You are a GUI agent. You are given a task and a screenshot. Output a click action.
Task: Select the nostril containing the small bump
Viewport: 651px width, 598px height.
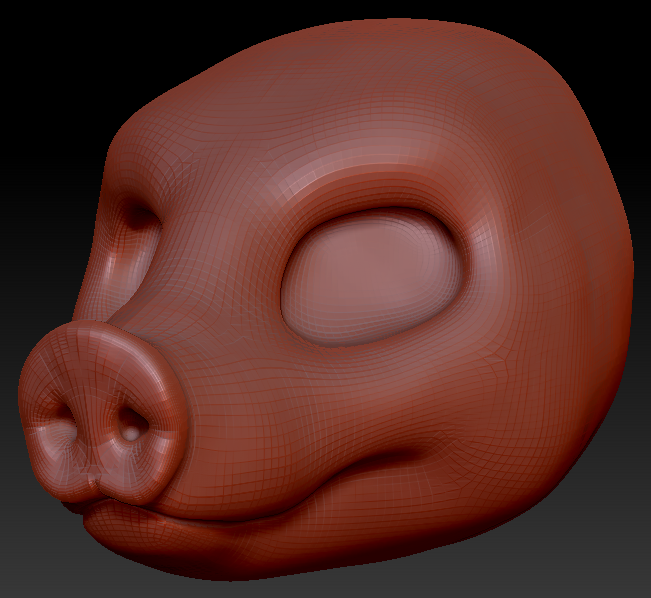(133, 423)
